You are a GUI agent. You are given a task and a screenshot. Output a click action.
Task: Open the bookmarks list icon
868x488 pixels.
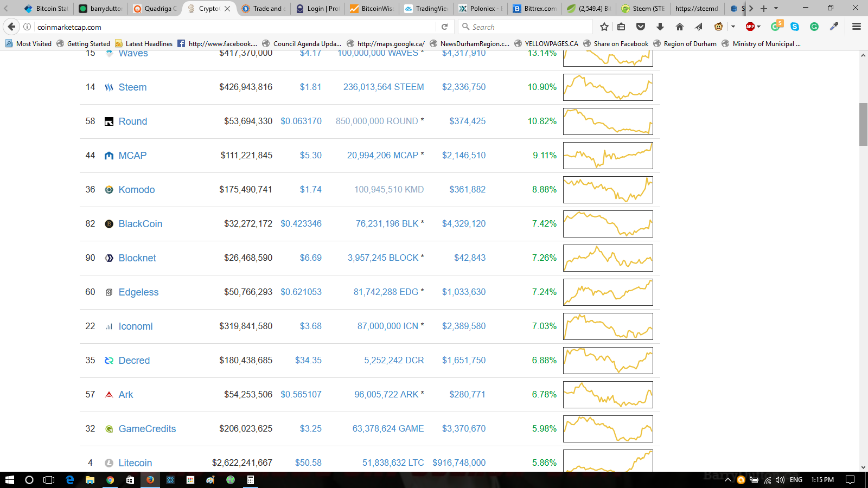click(622, 27)
